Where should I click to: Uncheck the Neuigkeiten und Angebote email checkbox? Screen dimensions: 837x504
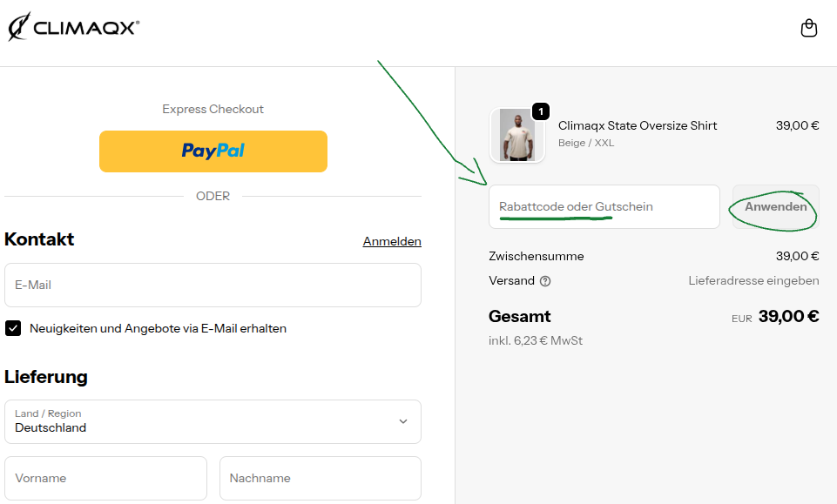(13, 328)
